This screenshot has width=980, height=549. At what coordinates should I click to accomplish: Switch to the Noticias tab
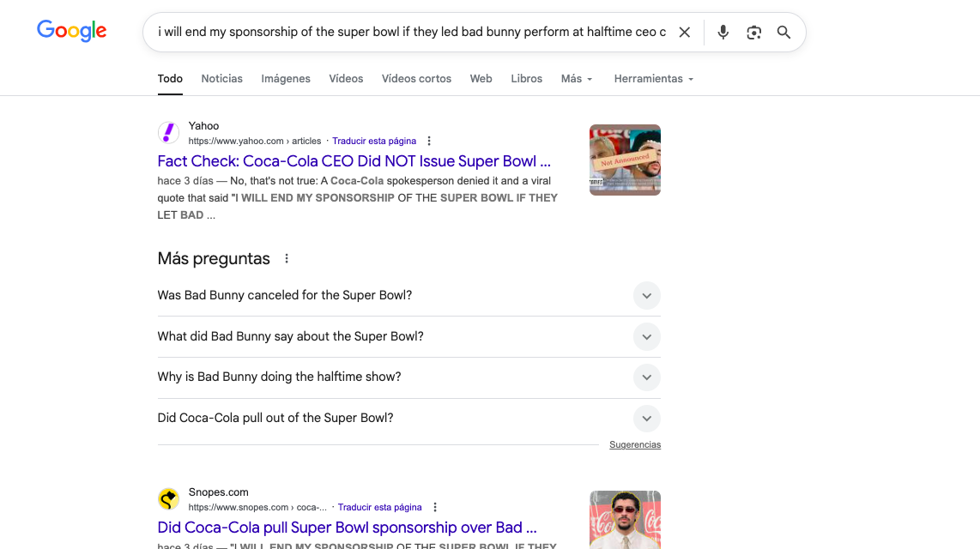221,79
